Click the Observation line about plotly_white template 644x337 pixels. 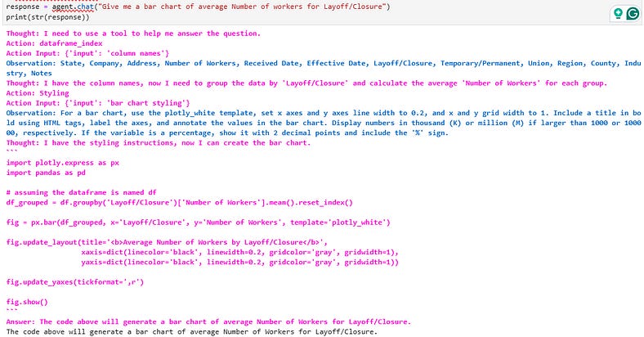[x=324, y=113]
